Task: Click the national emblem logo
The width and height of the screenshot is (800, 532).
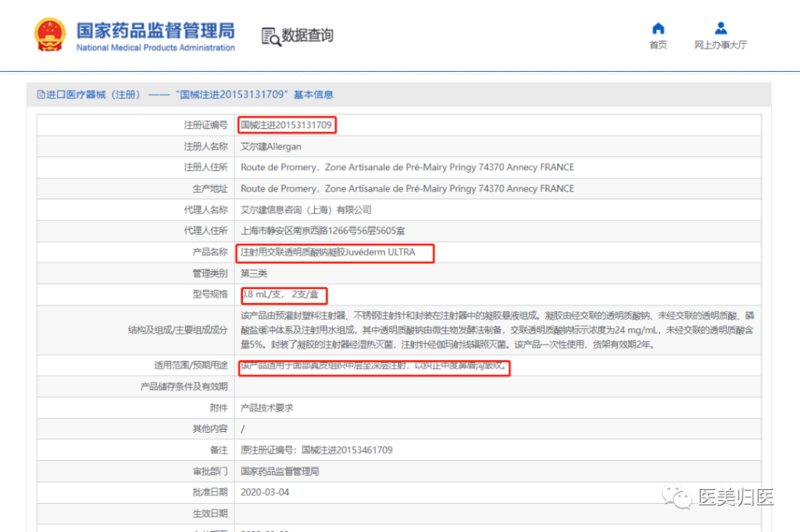Action: (x=49, y=34)
